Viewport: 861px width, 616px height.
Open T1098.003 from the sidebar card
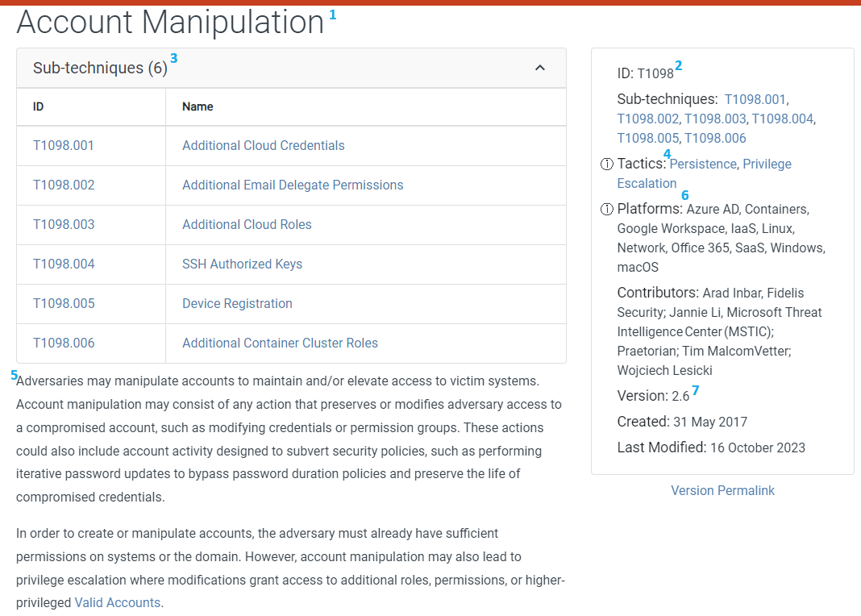click(715, 119)
